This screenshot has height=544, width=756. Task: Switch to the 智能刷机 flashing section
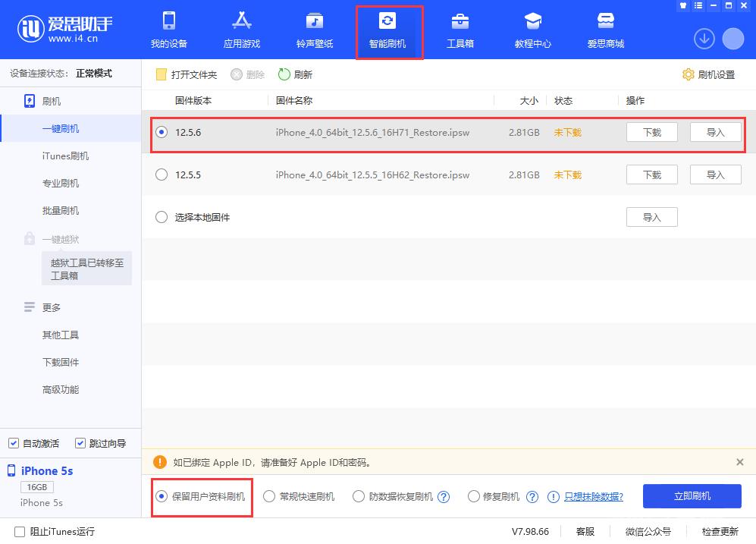pos(389,30)
